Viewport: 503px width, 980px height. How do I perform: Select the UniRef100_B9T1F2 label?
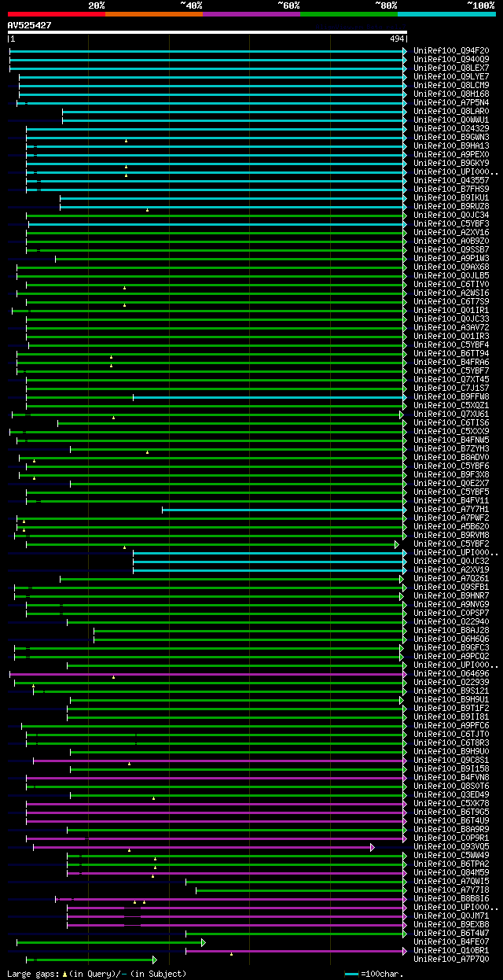(x=451, y=708)
